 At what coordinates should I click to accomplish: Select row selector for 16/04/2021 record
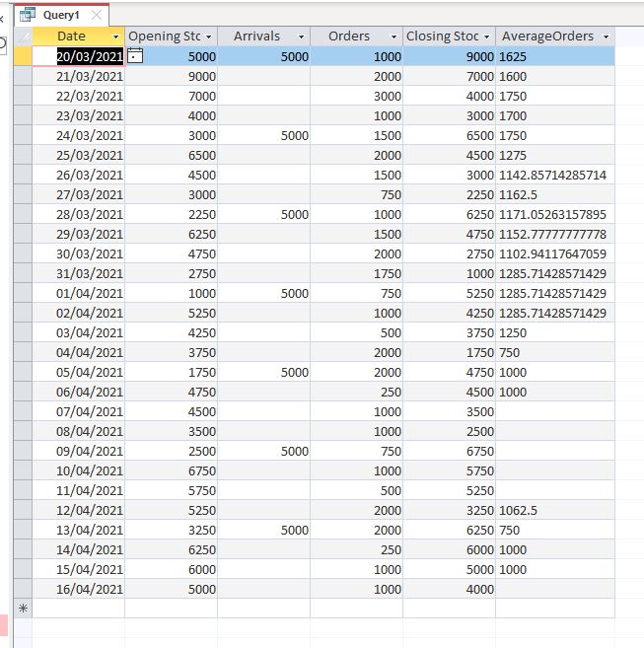point(23,589)
